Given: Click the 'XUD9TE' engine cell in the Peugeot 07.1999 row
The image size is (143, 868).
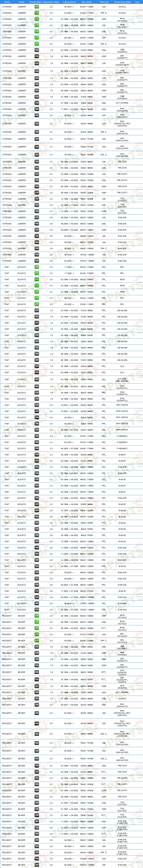Looking at the screenshot, I should click(x=122, y=698).
